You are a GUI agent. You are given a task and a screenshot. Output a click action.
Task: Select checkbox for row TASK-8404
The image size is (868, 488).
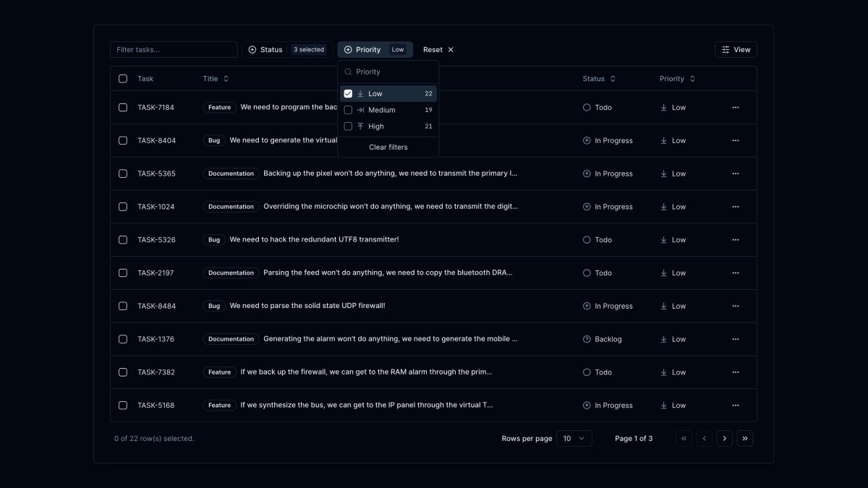[x=123, y=140]
